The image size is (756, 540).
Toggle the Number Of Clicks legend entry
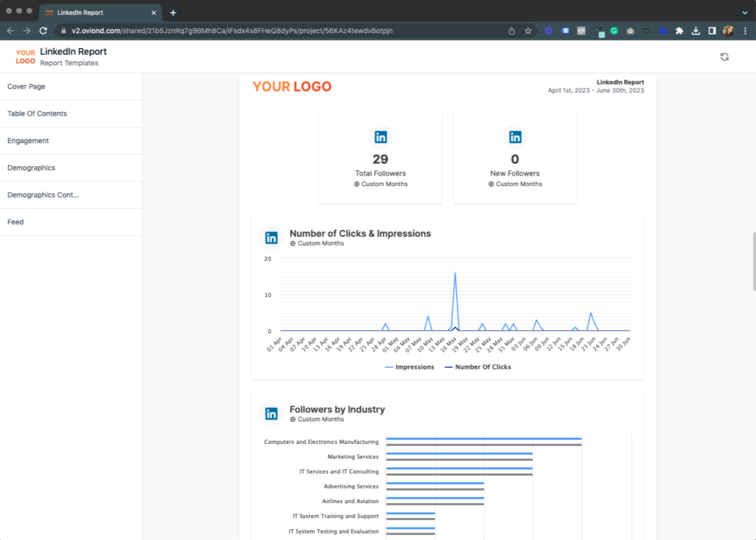pyautogui.click(x=478, y=367)
